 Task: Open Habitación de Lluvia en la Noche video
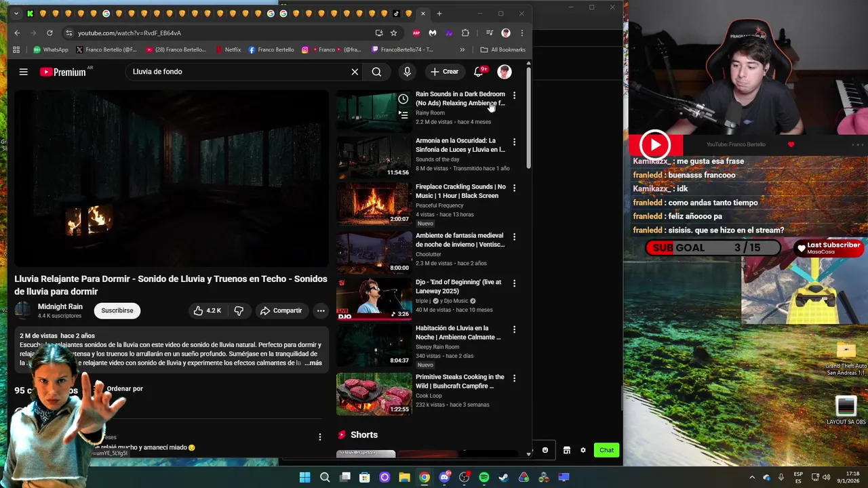[x=458, y=333]
